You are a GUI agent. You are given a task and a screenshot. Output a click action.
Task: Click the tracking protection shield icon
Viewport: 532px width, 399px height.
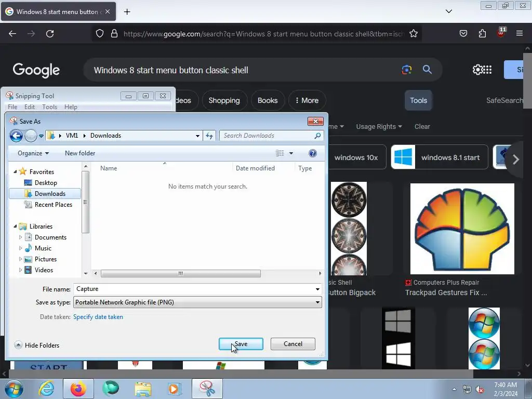[99, 34]
